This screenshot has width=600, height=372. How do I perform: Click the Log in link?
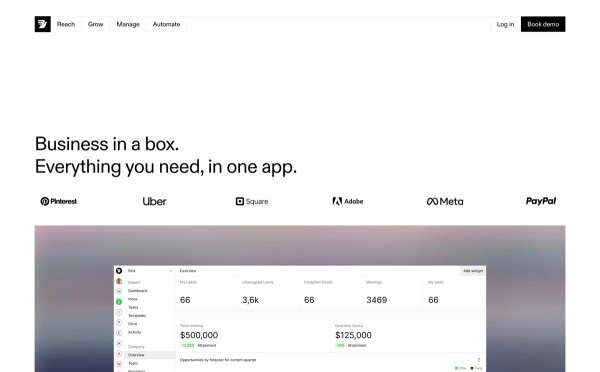[505, 24]
